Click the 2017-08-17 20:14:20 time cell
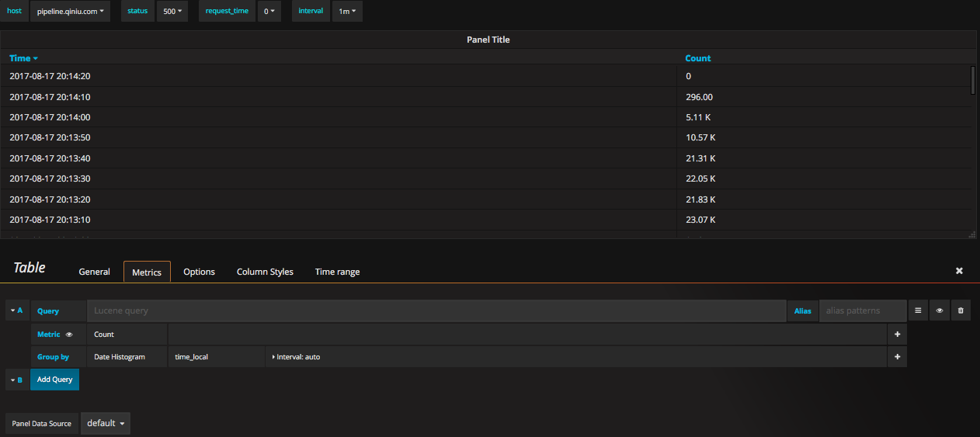The height and width of the screenshot is (437, 980). pos(50,76)
